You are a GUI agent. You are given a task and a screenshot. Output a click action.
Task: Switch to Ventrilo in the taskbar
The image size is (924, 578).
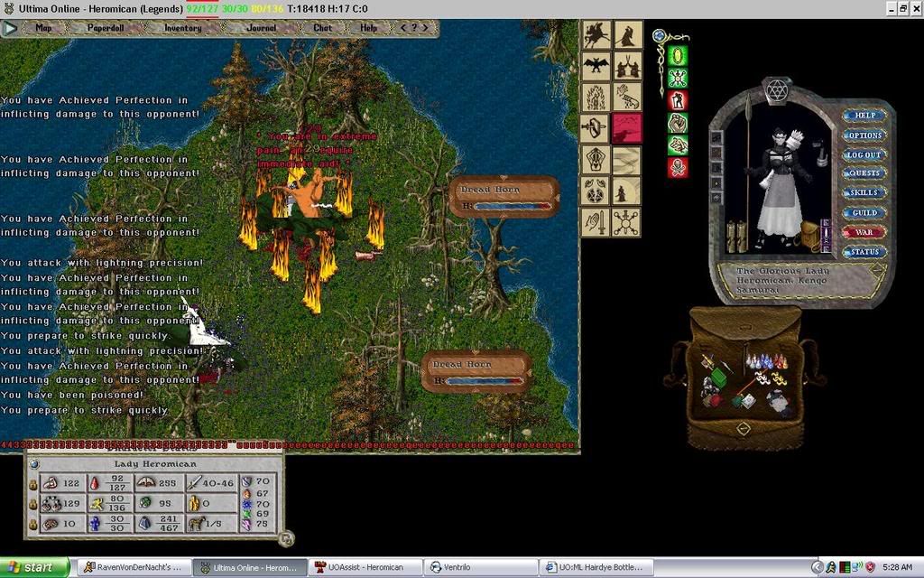480,567
